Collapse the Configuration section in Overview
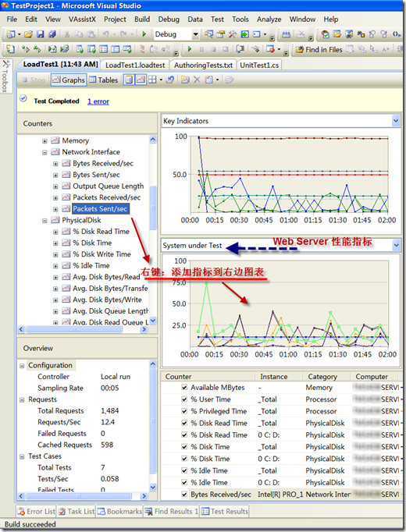 (22, 366)
